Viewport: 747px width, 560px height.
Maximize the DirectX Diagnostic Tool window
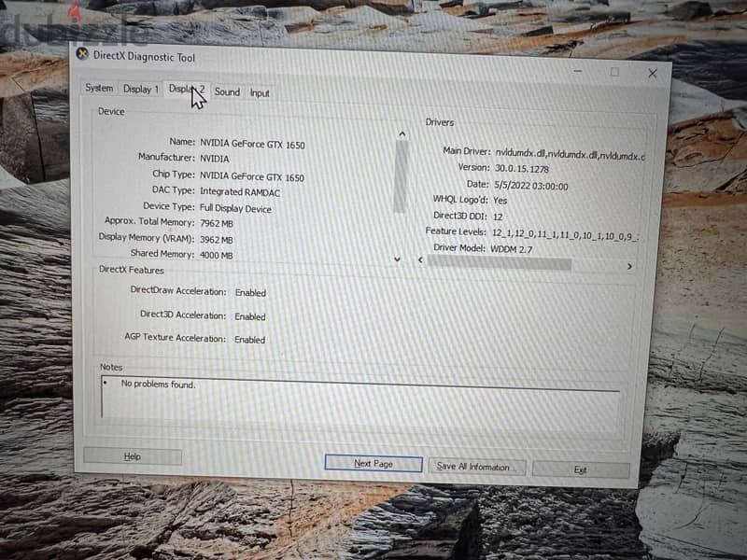615,72
